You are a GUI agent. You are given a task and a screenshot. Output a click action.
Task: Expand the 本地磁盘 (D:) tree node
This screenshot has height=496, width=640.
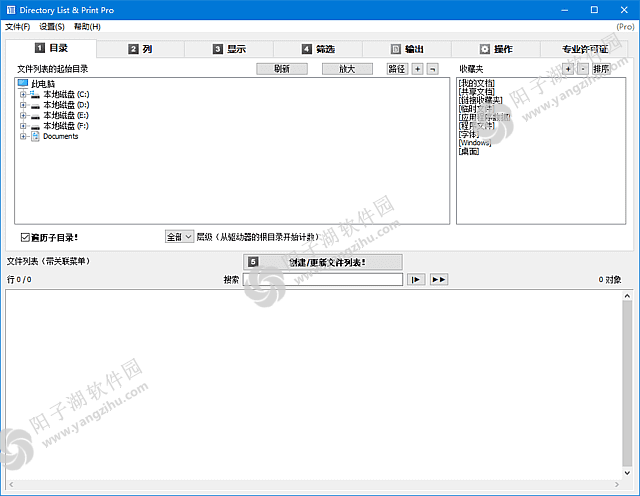pyautogui.click(x=23, y=105)
